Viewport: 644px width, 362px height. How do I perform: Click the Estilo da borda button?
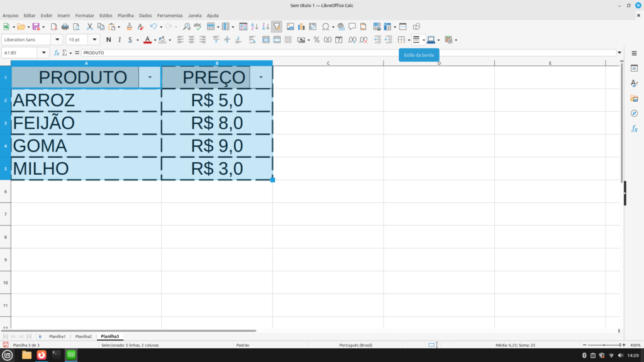coord(416,40)
